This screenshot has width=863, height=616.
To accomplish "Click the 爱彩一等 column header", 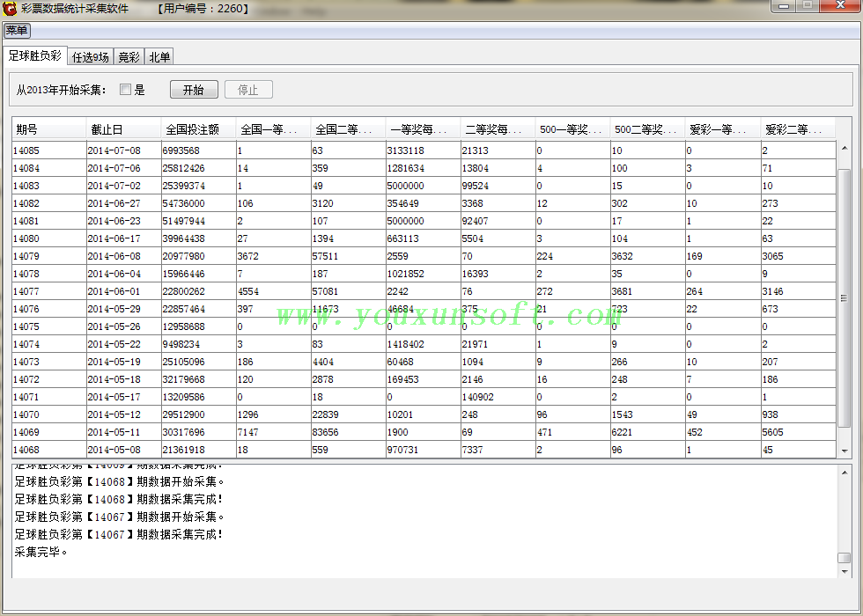I will tap(723, 129).
